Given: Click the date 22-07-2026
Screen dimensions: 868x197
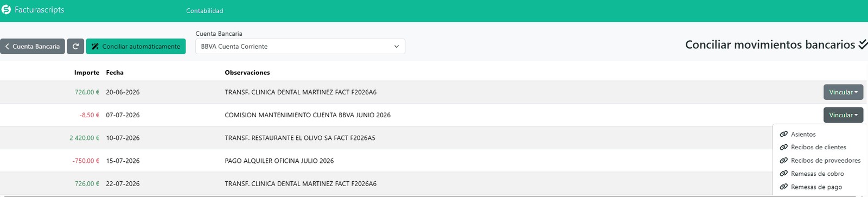Looking at the screenshot, I should (123, 183).
